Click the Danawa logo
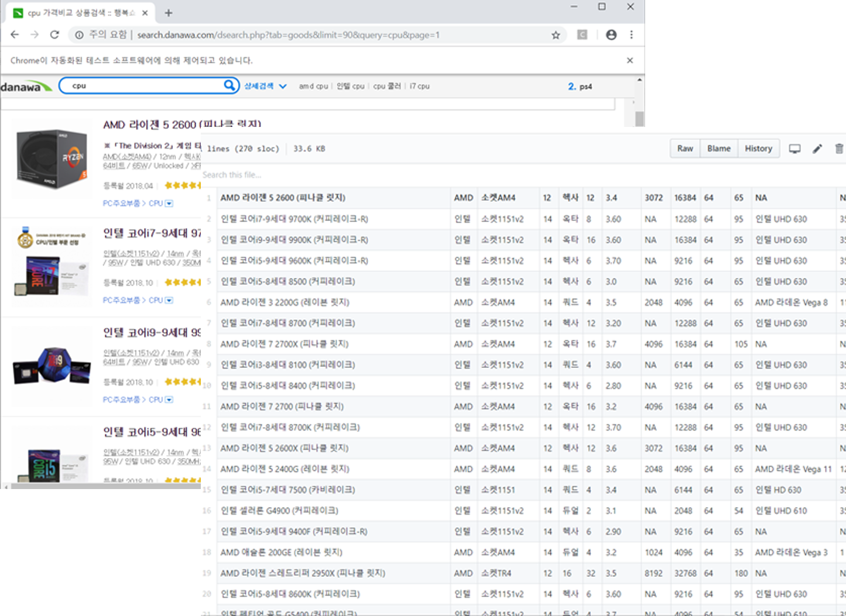The height and width of the screenshot is (616, 846). tap(26, 87)
